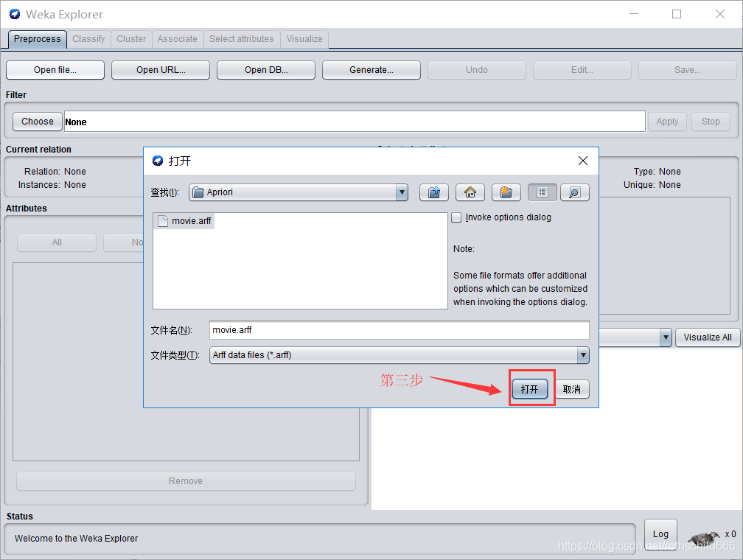The image size is (743, 560).
Task: Click the Open URL... button
Action: [x=161, y=70]
